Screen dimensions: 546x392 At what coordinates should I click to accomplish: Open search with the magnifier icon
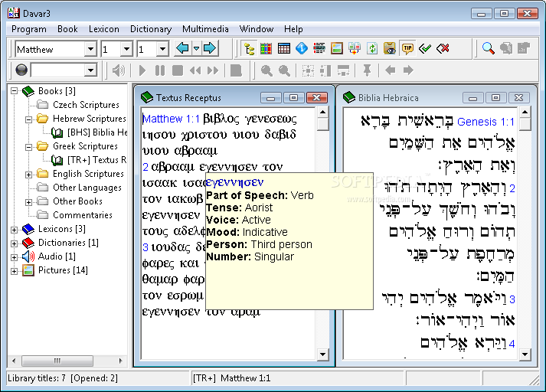[488, 48]
